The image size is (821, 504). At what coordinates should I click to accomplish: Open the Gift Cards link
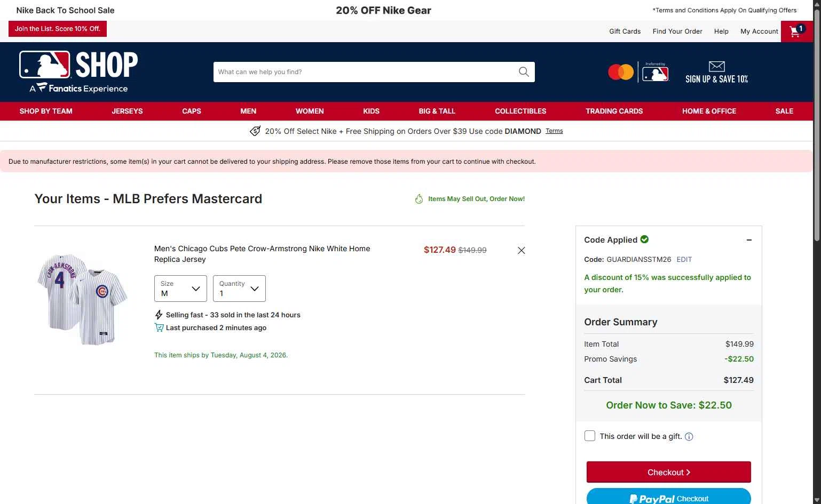tap(625, 31)
